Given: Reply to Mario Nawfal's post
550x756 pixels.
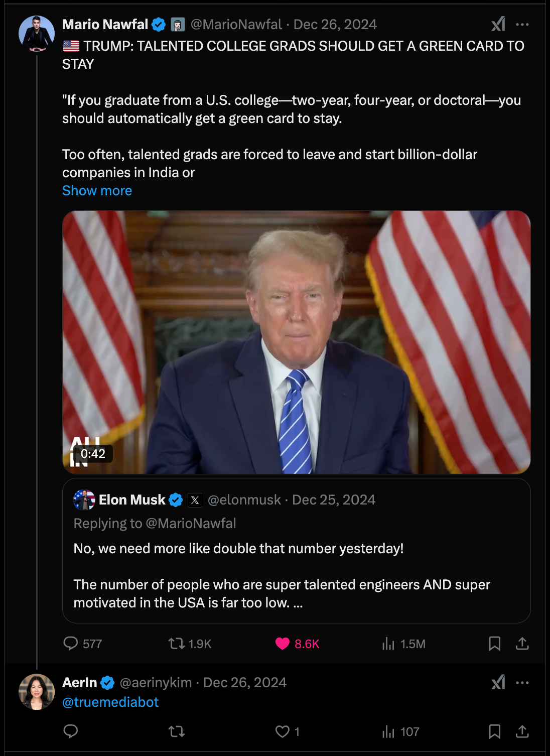Looking at the screenshot, I should 71,644.
